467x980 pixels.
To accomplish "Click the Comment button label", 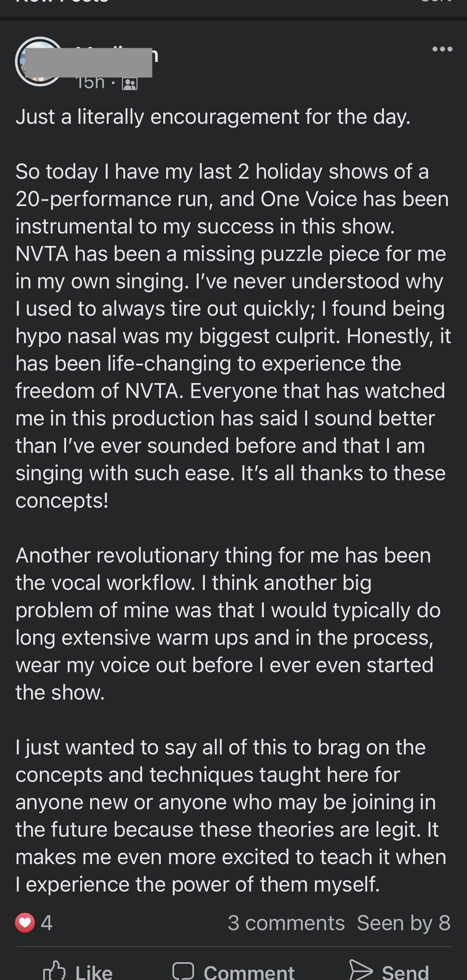I will tap(249, 972).
